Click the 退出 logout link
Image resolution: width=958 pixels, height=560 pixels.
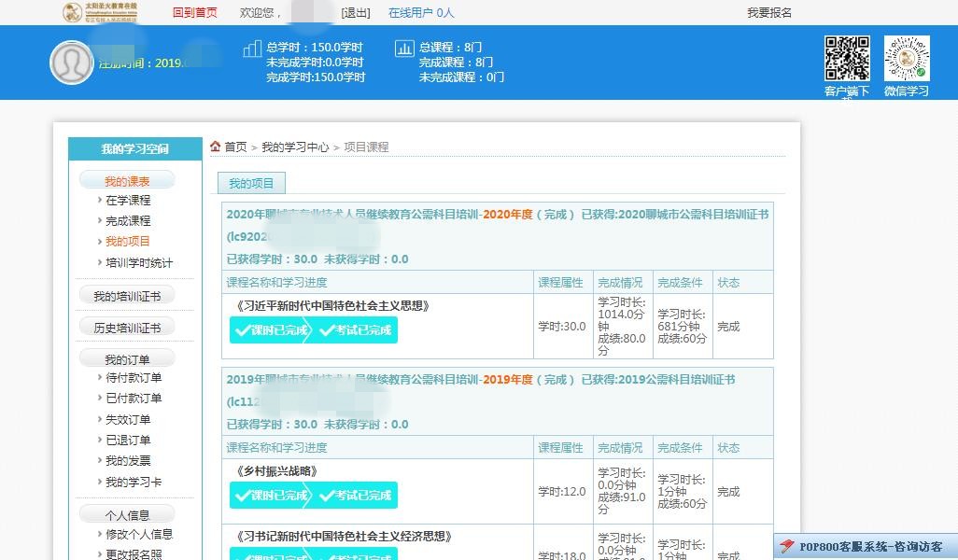tap(356, 12)
